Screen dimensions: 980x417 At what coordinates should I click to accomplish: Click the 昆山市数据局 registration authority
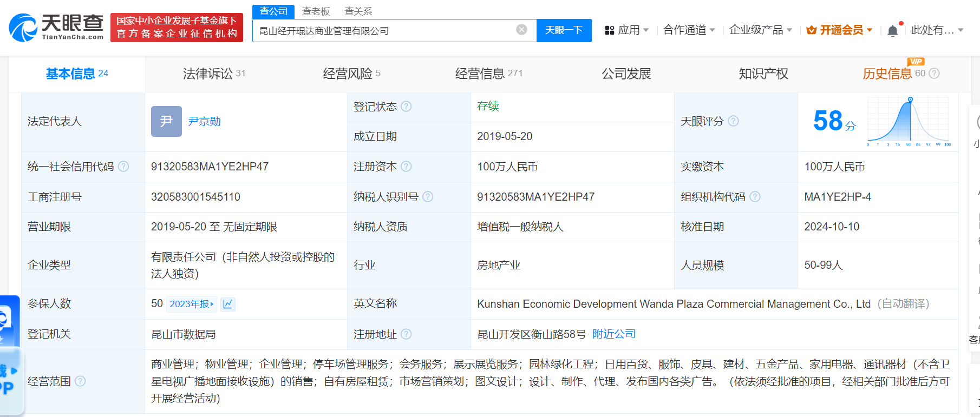[x=184, y=334]
